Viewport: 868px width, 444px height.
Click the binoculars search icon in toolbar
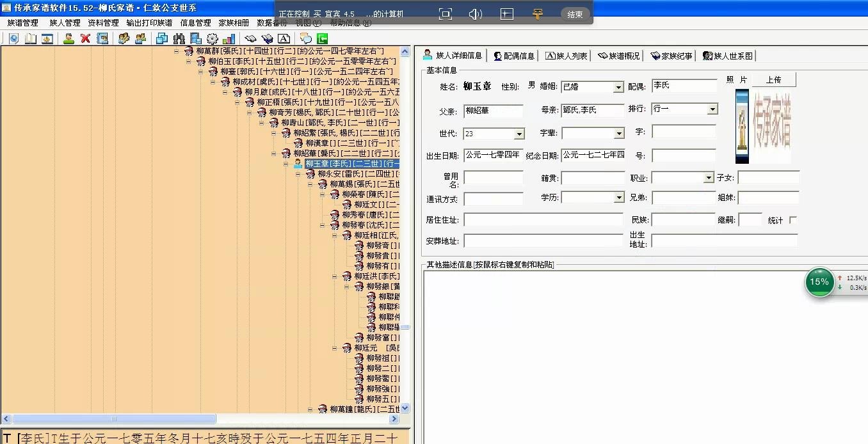[179, 38]
